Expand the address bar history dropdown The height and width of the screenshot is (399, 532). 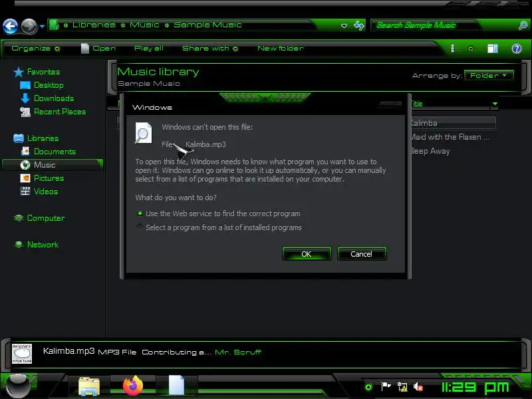(344, 26)
